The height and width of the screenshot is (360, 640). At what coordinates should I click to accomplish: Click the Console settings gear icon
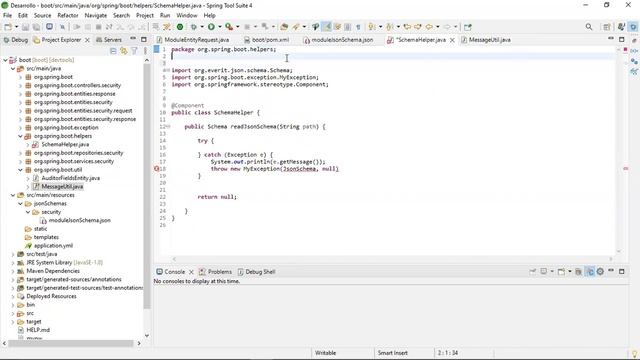[600, 271]
